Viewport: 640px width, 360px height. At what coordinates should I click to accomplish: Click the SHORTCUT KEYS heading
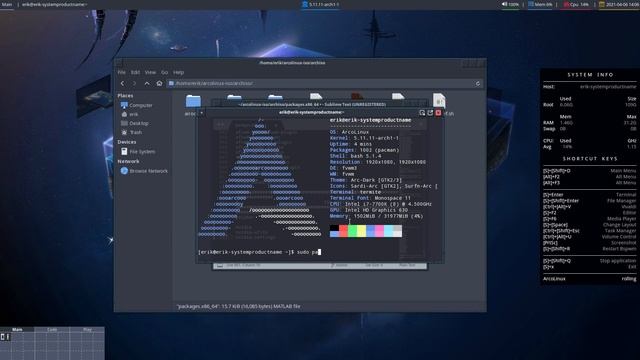[590, 159]
